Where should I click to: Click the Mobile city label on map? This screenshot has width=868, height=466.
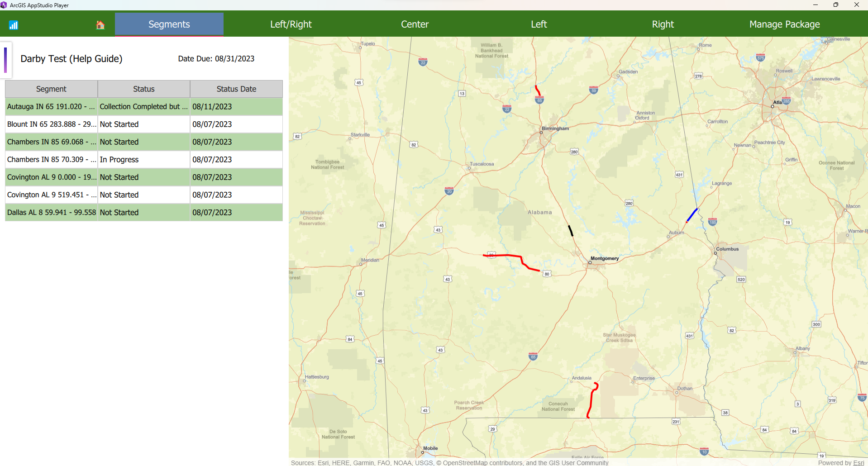[x=430, y=448]
